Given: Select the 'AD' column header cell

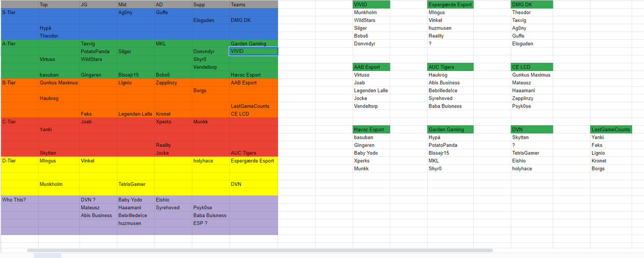Looking at the screenshot, I should (172, 4).
